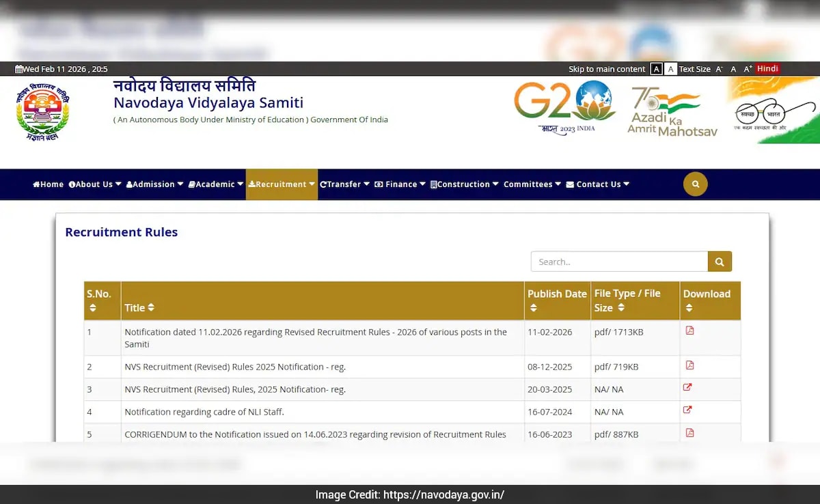820x504 pixels.
Task: Download PDF for NVS Rules dated 08-12-2025
Action: (x=689, y=365)
